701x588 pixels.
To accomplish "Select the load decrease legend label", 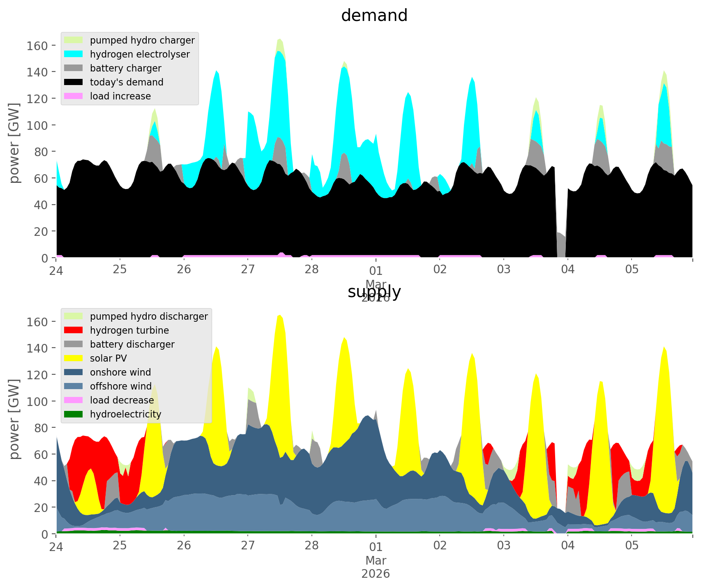I will (x=122, y=400).
